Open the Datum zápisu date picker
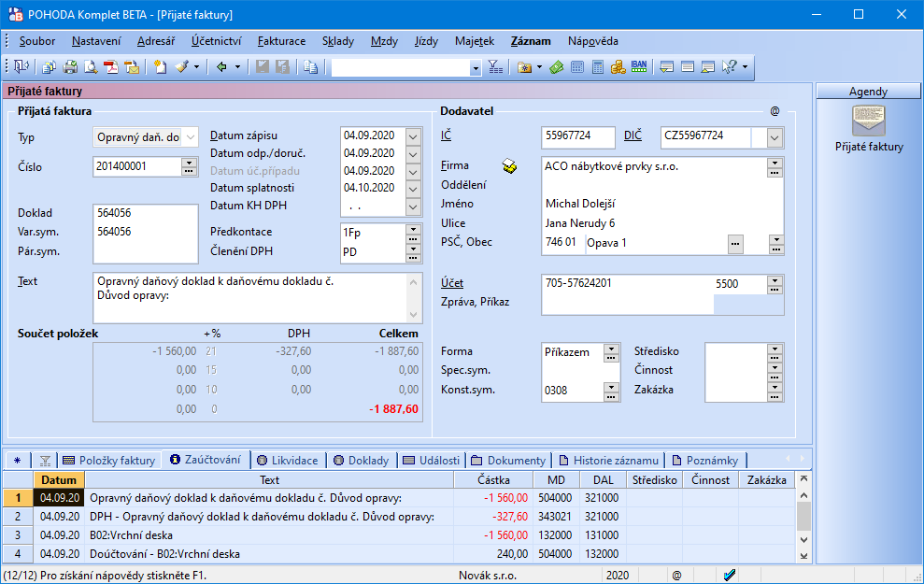Viewport: 924px width, 584px height. click(x=413, y=136)
